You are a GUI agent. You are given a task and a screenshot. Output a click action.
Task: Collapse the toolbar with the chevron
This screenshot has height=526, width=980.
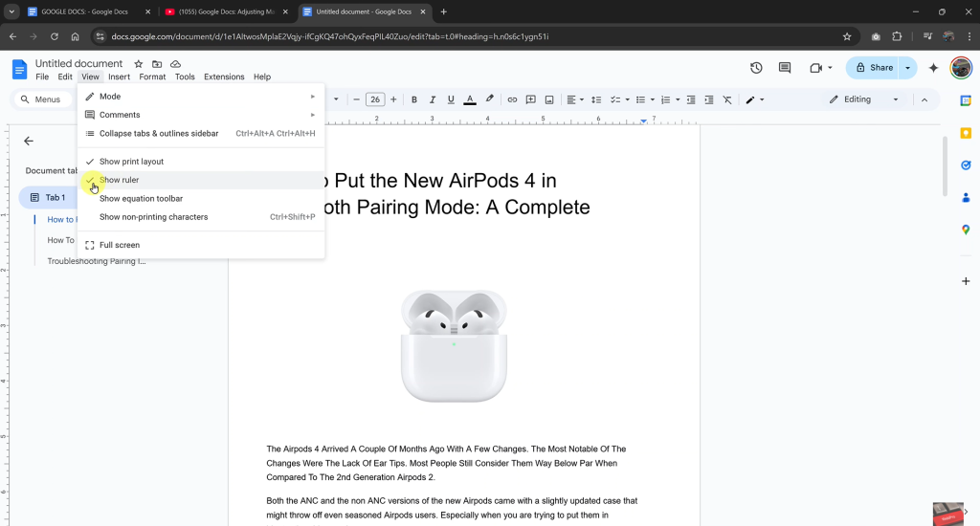tap(924, 99)
